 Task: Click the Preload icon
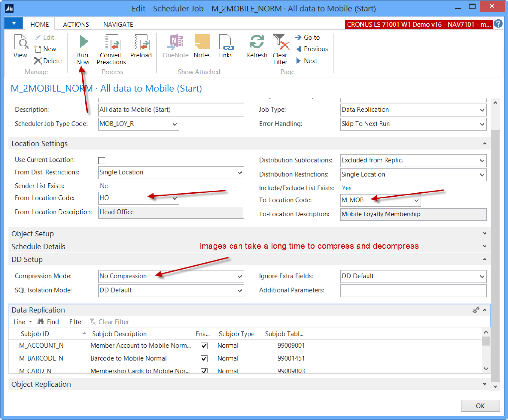pos(141,42)
